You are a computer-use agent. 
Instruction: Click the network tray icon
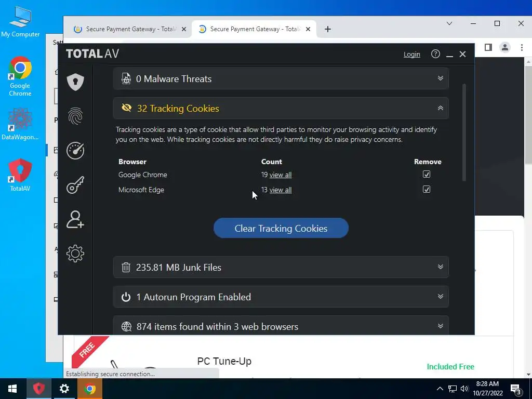(453, 389)
